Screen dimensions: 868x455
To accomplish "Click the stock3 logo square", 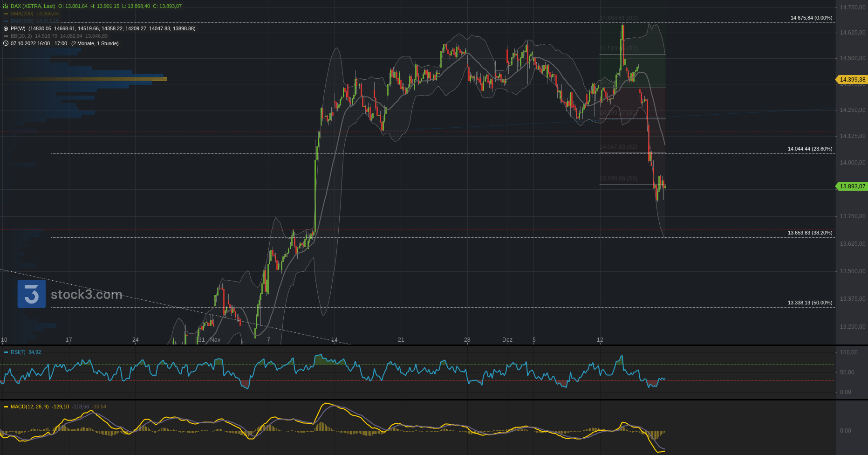I will click(x=32, y=294).
